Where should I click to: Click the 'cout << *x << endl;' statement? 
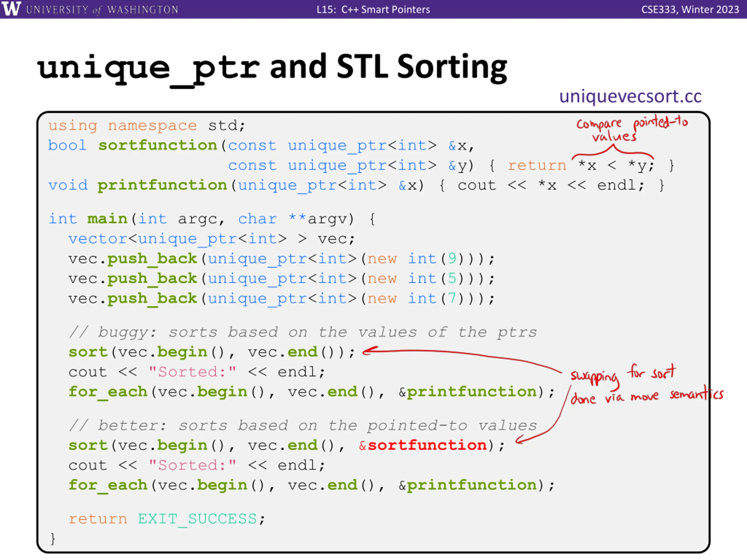551,185
